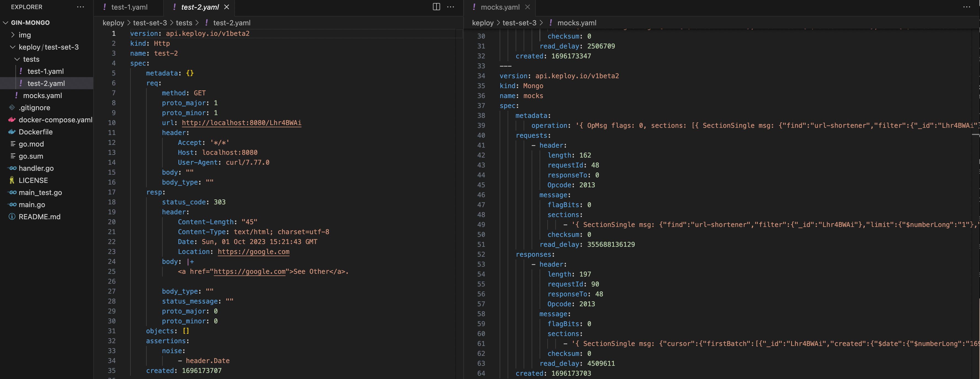Click the Go icon beside handler.go
980x379 pixels.
(12, 168)
